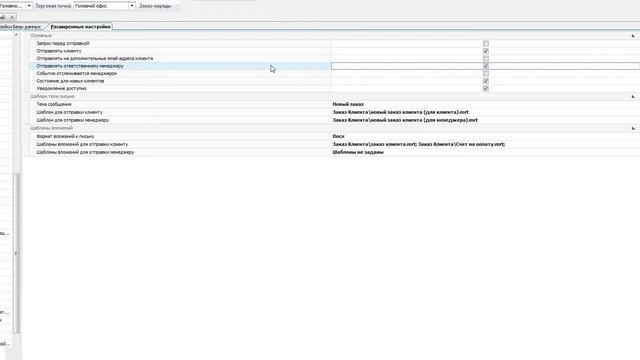Switch to the 'Расширенные настройки' tab
Viewport: 640px width, 360px height.
pyautogui.click(x=80, y=27)
